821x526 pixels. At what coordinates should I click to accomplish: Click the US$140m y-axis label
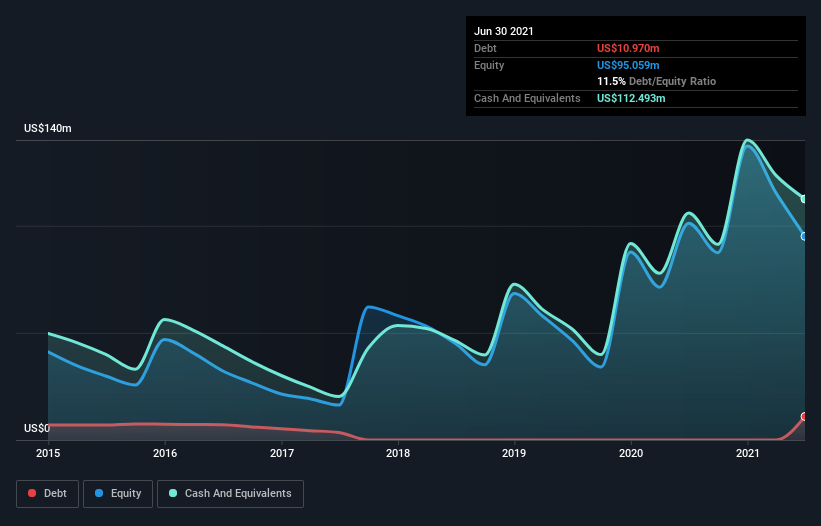tap(48, 128)
